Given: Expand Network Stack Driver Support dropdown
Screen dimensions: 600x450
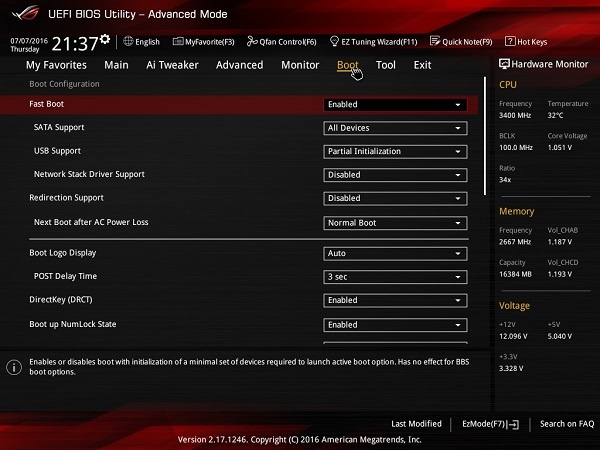Looking at the screenshot, I should (x=395, y=175).
